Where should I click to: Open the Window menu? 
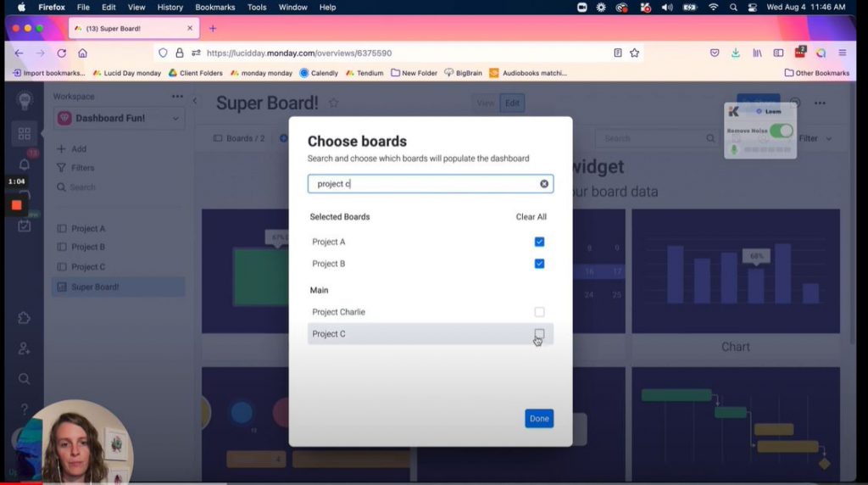[292, 7]
